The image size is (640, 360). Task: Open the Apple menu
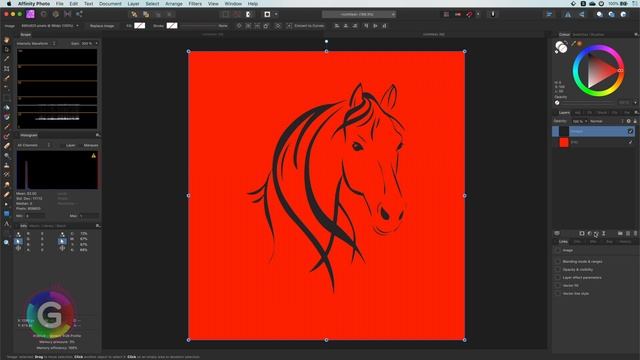tap(9, 4)
